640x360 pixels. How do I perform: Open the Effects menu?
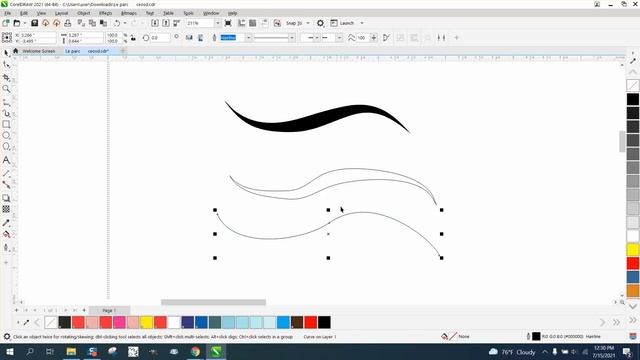coord(105,13)
